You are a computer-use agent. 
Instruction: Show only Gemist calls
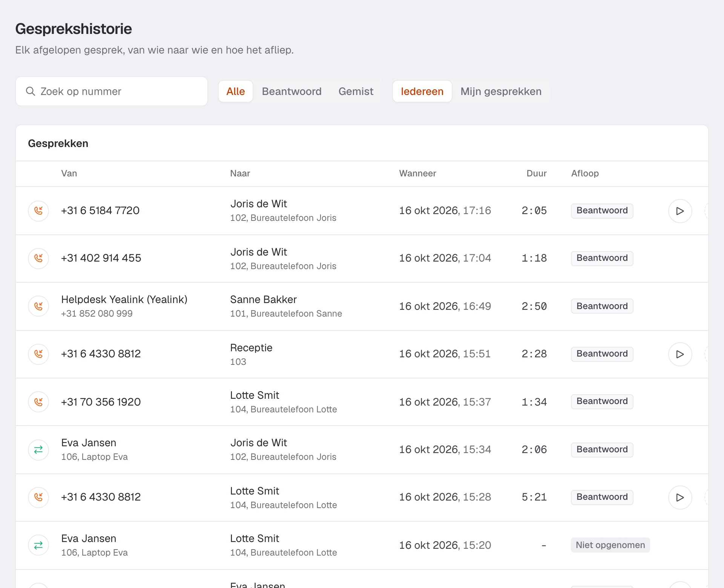pos(356,91)
